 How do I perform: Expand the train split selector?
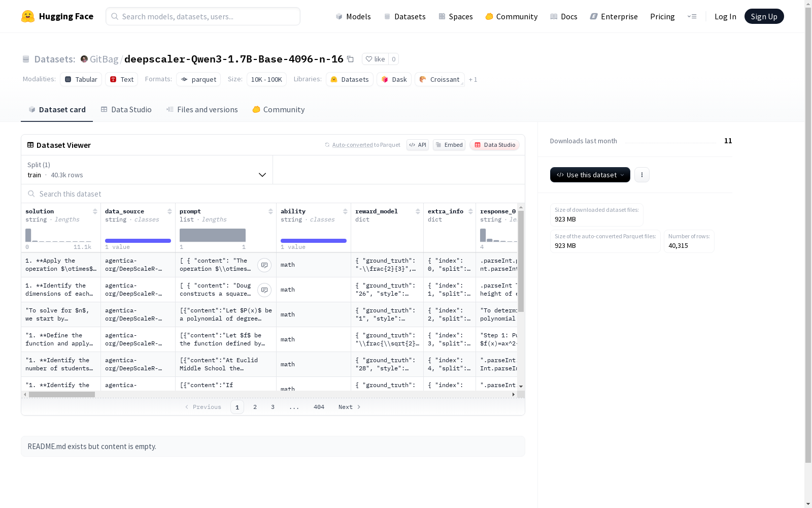pos(147,170)
